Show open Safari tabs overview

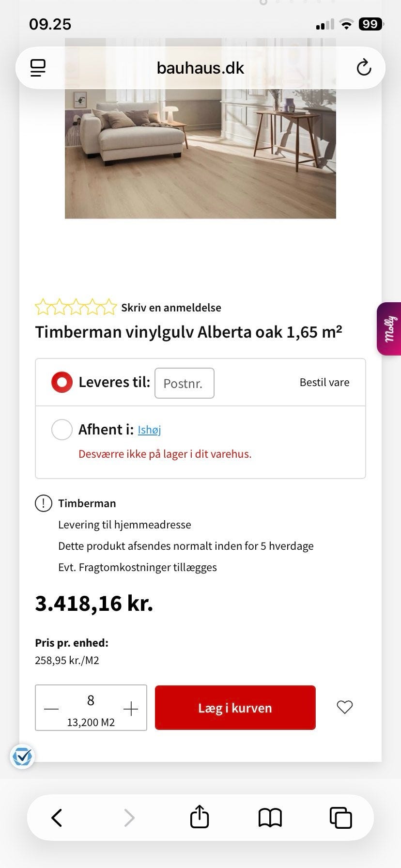tap(341, 818)
